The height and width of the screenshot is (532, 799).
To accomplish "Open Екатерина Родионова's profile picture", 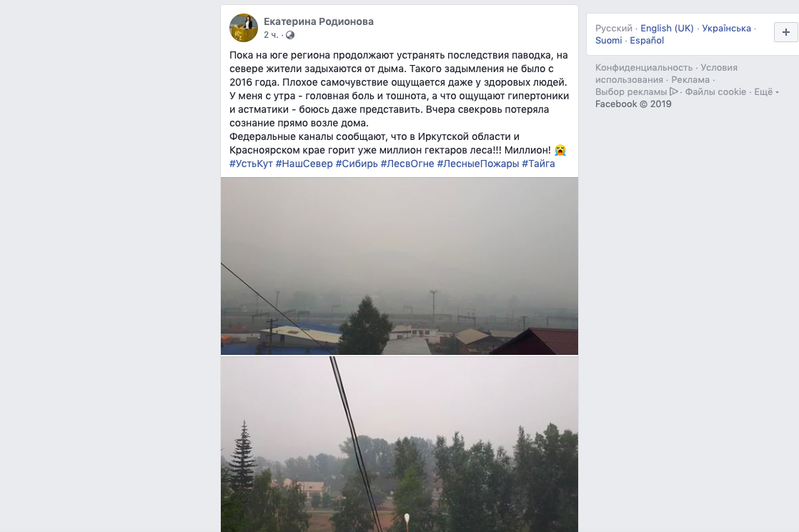I will (244, 27).
